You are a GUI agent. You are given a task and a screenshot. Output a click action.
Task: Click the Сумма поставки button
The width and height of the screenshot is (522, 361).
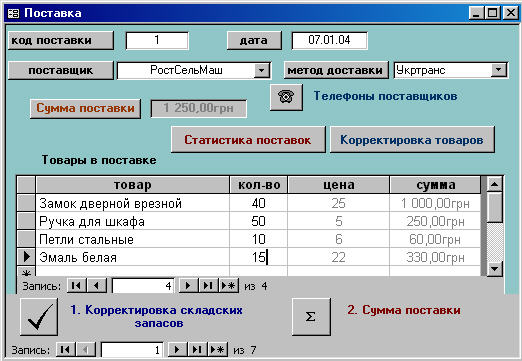[85, 108]
